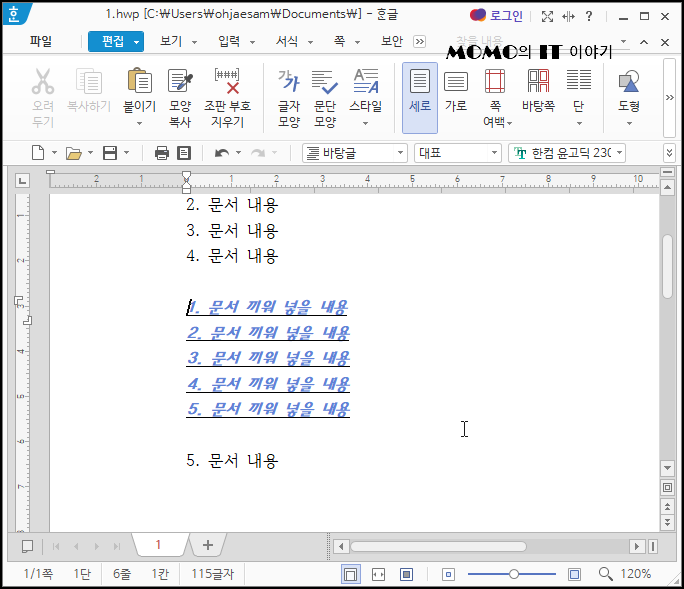
Task: Create a new document with blank page icon
Action: point(38,153)
